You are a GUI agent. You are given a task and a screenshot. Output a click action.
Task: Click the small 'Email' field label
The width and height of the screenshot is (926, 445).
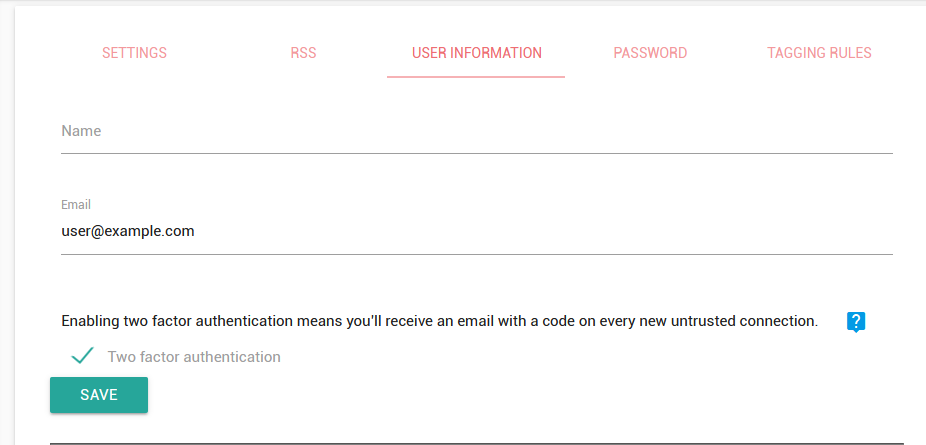[x=76, y=205]
